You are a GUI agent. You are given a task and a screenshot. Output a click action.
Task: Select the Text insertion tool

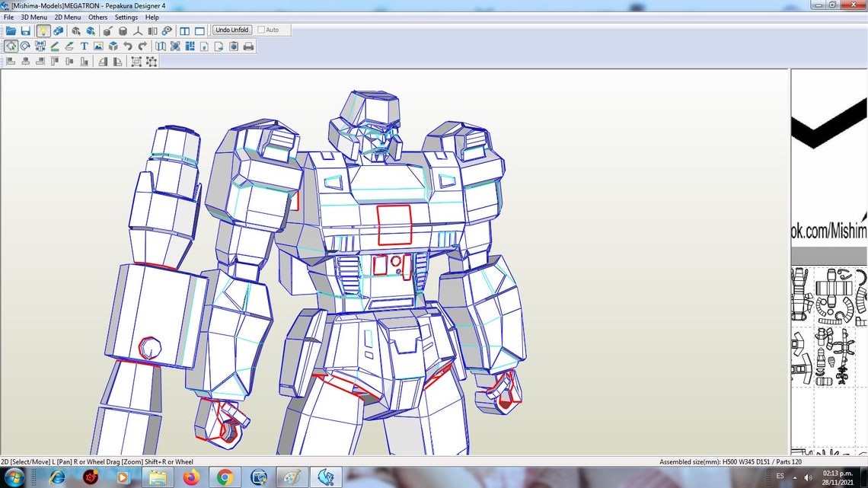point(85,46)
